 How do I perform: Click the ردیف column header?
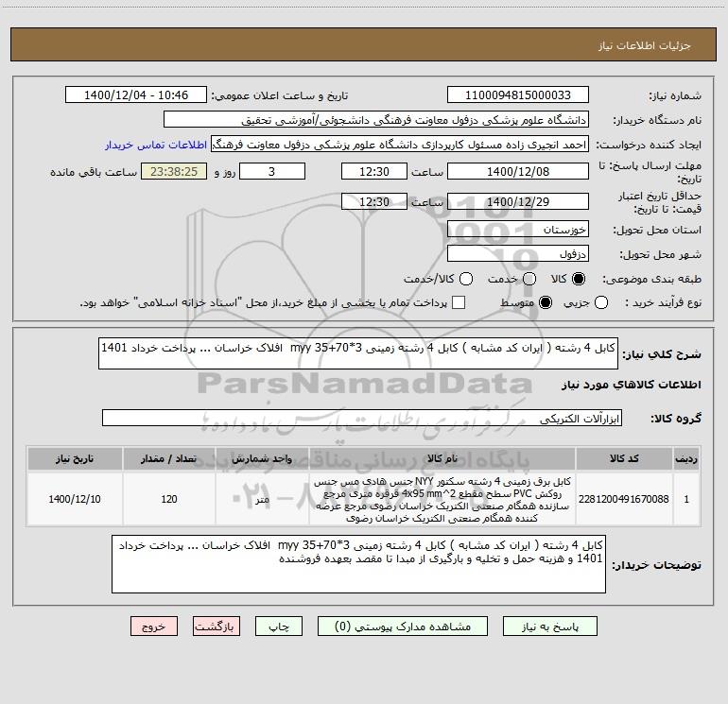686,458
